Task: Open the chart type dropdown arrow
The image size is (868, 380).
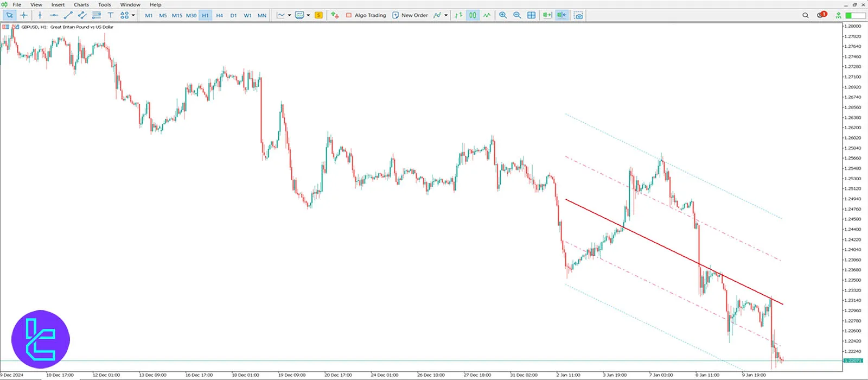Action: 289,15
